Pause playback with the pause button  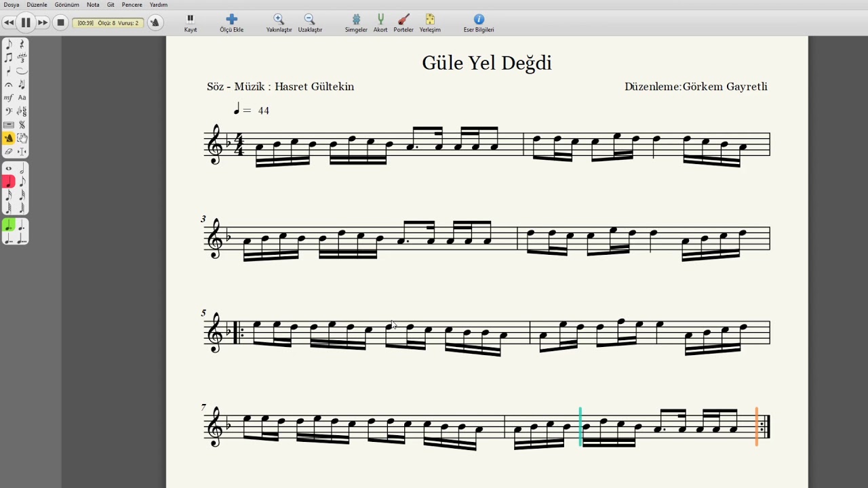(x=26, y=22)
